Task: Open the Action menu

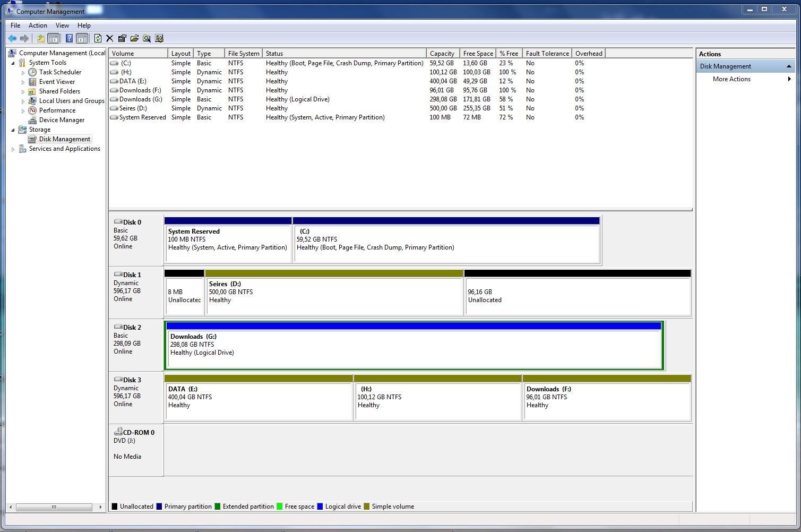Action: (x=38, y=25)
